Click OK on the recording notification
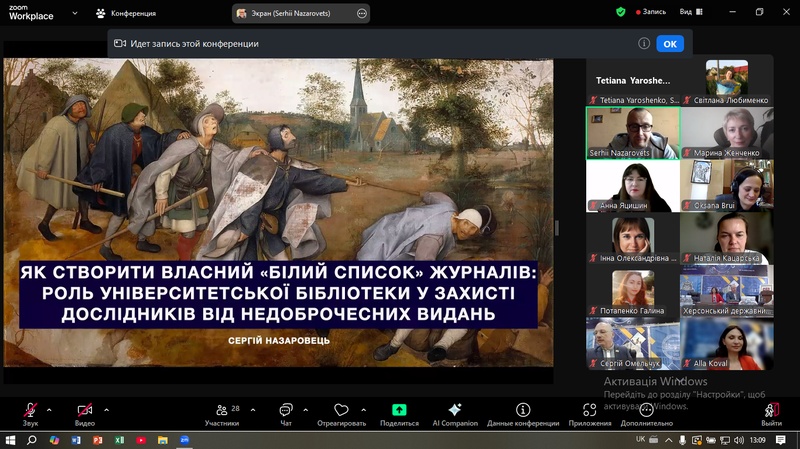The width and height of the screenshot is (800, 449). (x=670, y=44)
